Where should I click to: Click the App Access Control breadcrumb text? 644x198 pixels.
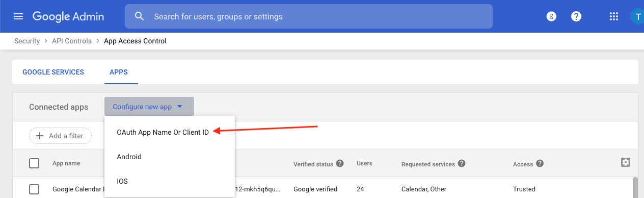coord(135,41)
